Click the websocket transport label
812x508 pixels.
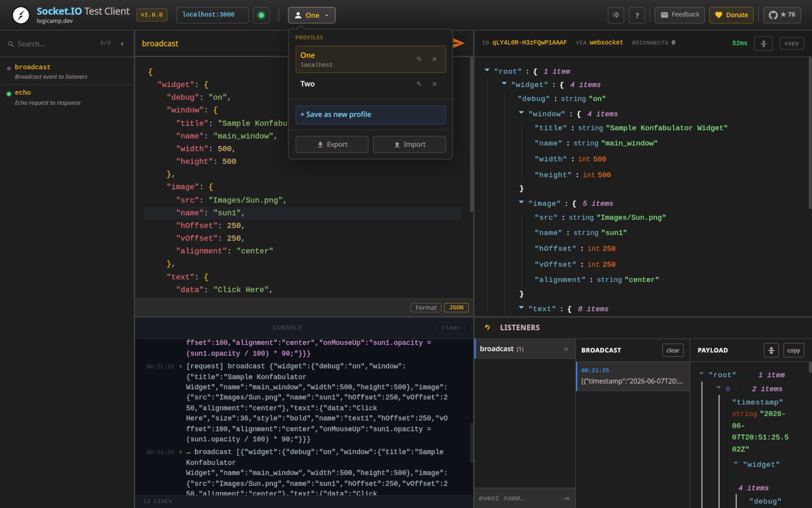pyautogui.click(x=606, y=43)
